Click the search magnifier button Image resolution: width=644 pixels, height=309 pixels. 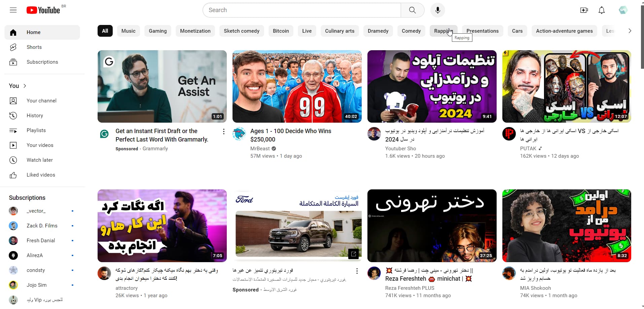pyautogui.click(x=412, y=10)
